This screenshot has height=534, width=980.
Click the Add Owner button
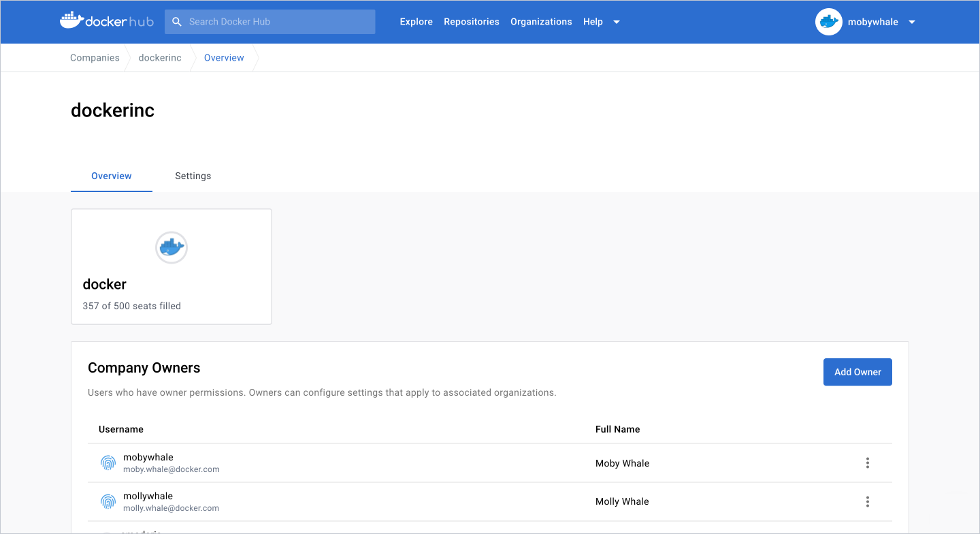click(x=857, y=372)
